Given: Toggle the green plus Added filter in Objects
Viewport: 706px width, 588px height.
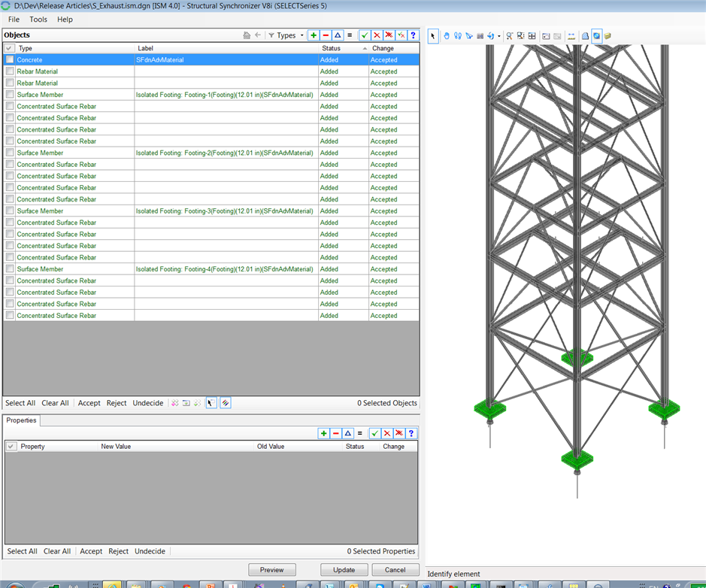Looking at the screenshot, I should pyautogui.click(x=314, y=35).
